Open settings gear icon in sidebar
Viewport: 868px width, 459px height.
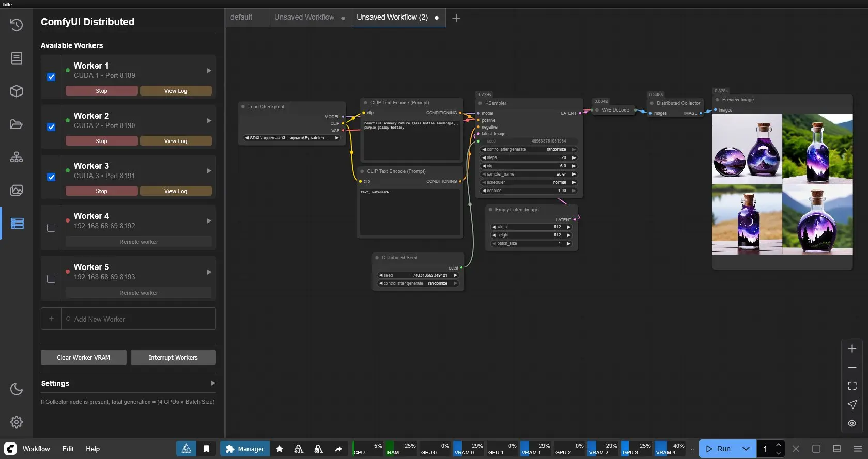pyautogui.click(x=17, y=422)
